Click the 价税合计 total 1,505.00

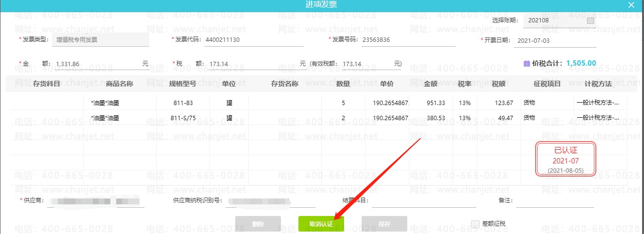coord(581,63)
